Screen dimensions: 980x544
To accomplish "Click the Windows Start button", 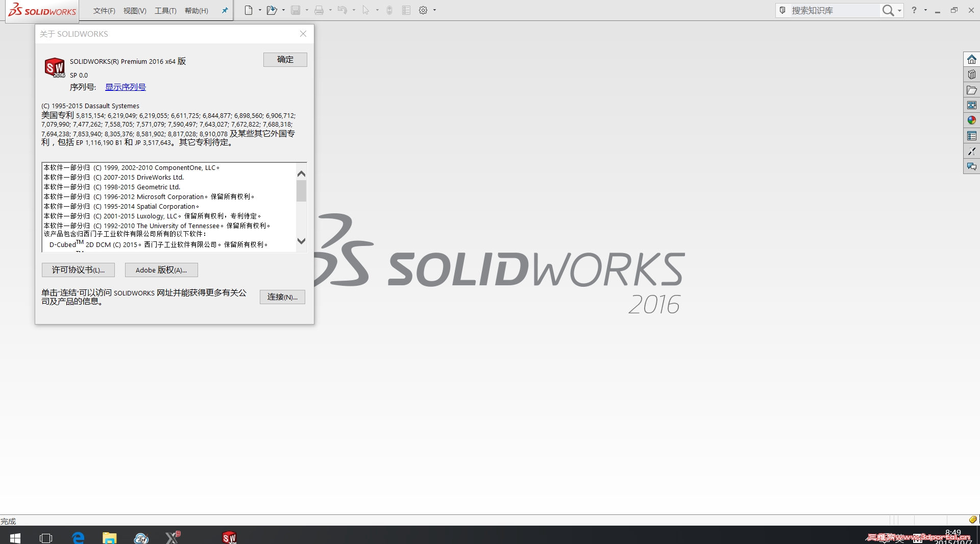I will pyautogui.click(x=15, y=537).
